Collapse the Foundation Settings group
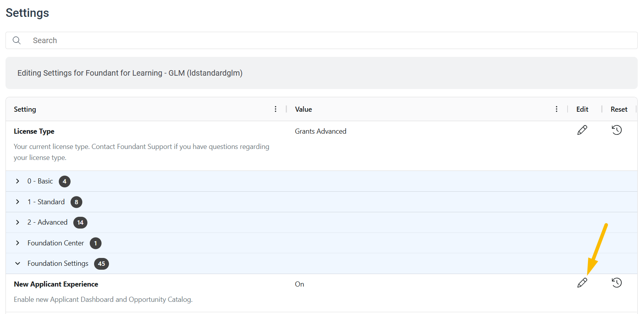 click(18, 263)
